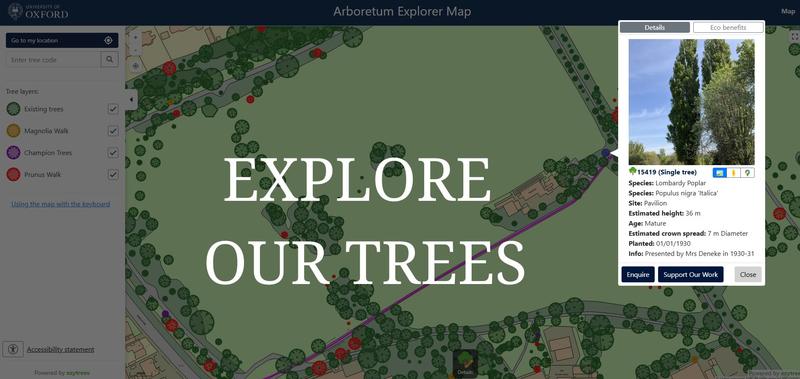Select the photo view icon in tree popup

click(720, 173)
